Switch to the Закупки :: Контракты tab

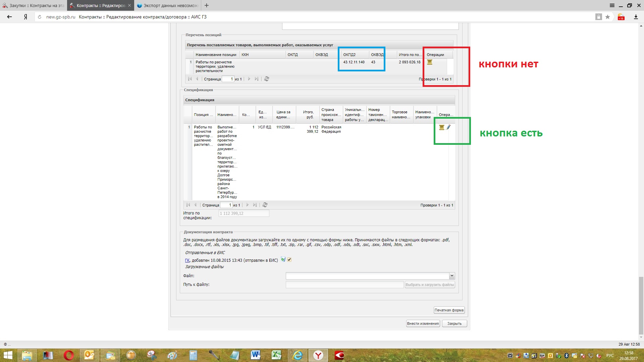pyautogui.click(x=34, y=5)
